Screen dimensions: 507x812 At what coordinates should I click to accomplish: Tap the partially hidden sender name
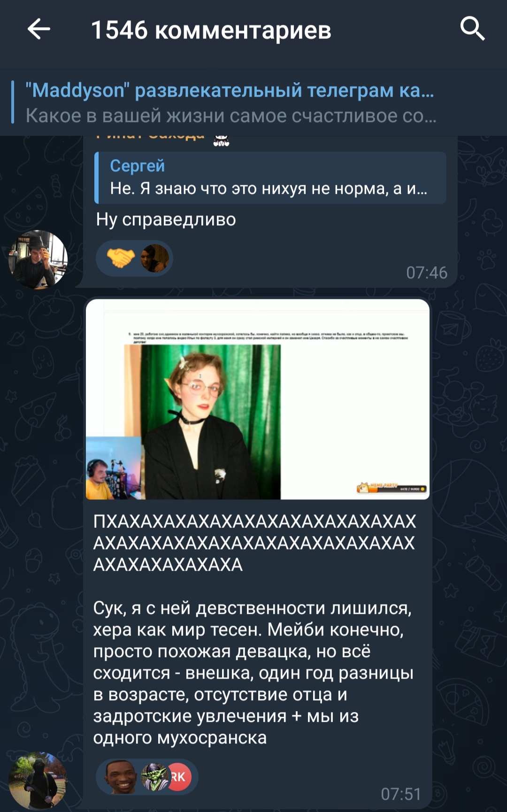pos(150,137)
